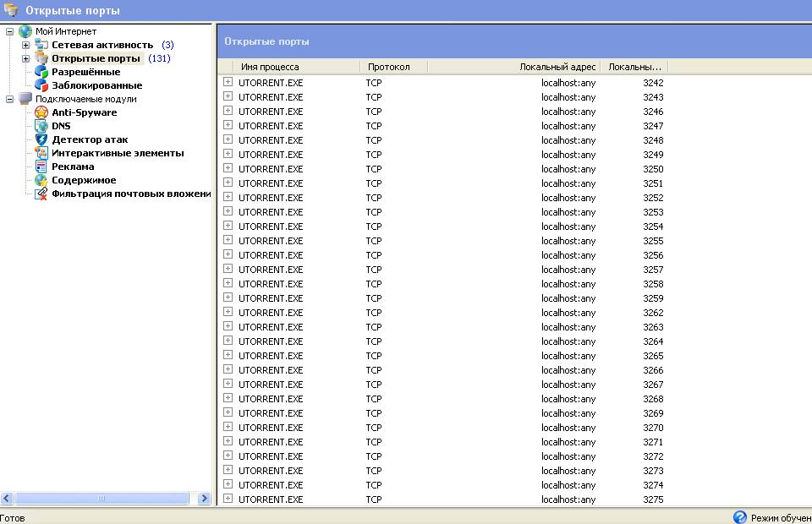Image resolution: width=812 pixels, height=524 pixels.
Task: Expand the UTORRENT.EXE row with port 3242
Action: pos(228,83)
